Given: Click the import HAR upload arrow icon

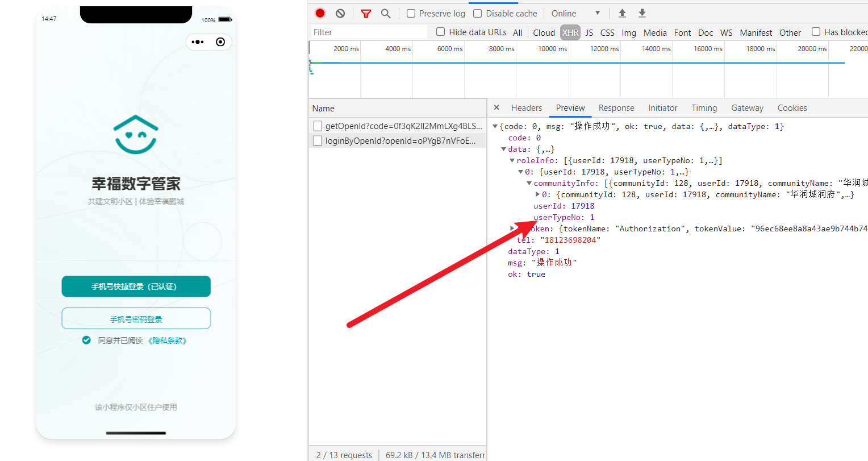Looking at the screenshot, I should pos(622,13).
